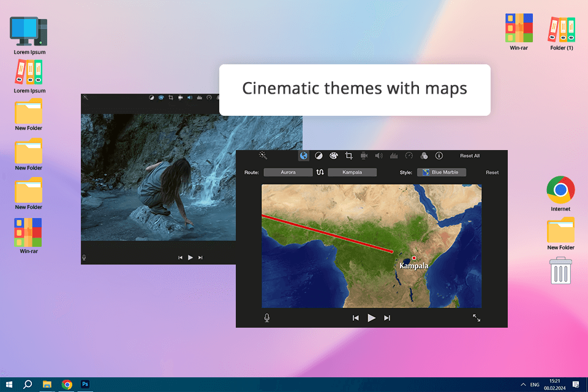Viewport: 588px width, 392px height.
Task: Play the waterfall video
Action: [190, 258]
